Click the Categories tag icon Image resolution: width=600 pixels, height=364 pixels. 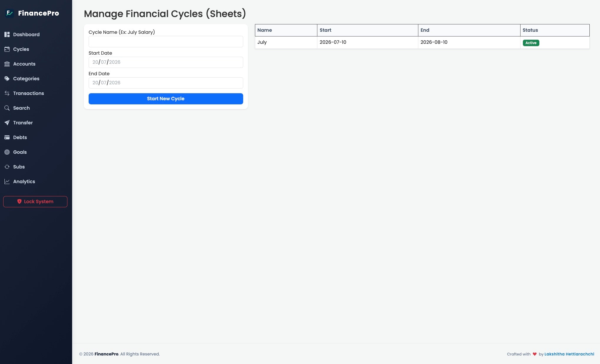click(x=7, y=79)
